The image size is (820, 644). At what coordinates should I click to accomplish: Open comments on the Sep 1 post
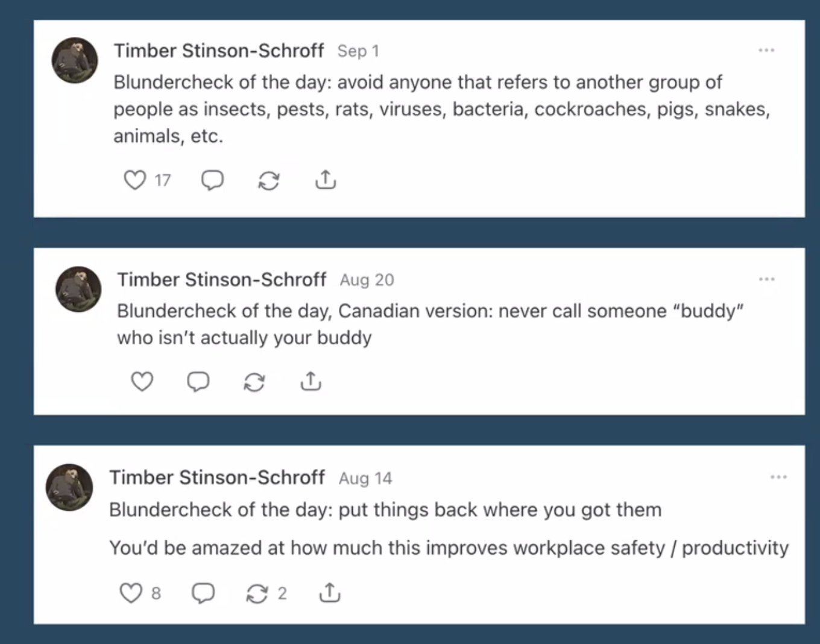pyautogui.click(x=212, y=180)
